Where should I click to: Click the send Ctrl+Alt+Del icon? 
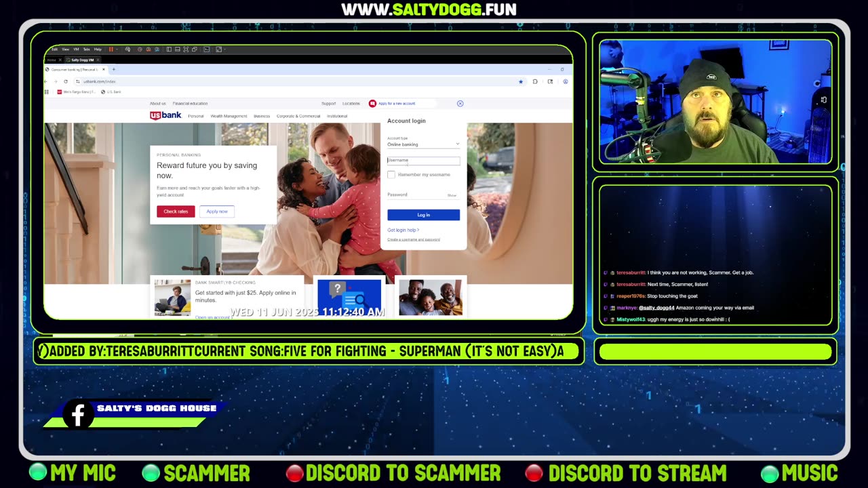pos(127,49)
